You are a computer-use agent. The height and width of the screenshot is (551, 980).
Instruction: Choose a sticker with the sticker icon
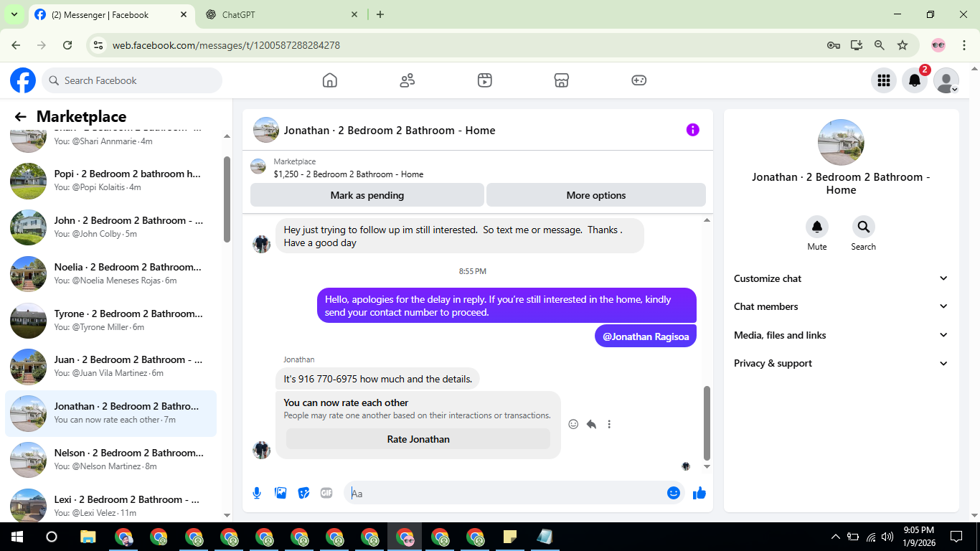[x=303, y=493]
